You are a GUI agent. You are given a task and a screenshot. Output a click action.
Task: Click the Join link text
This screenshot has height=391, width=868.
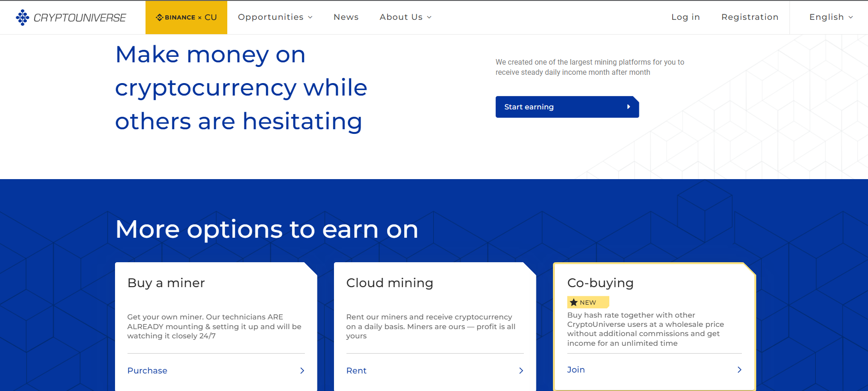pos(576,370)
